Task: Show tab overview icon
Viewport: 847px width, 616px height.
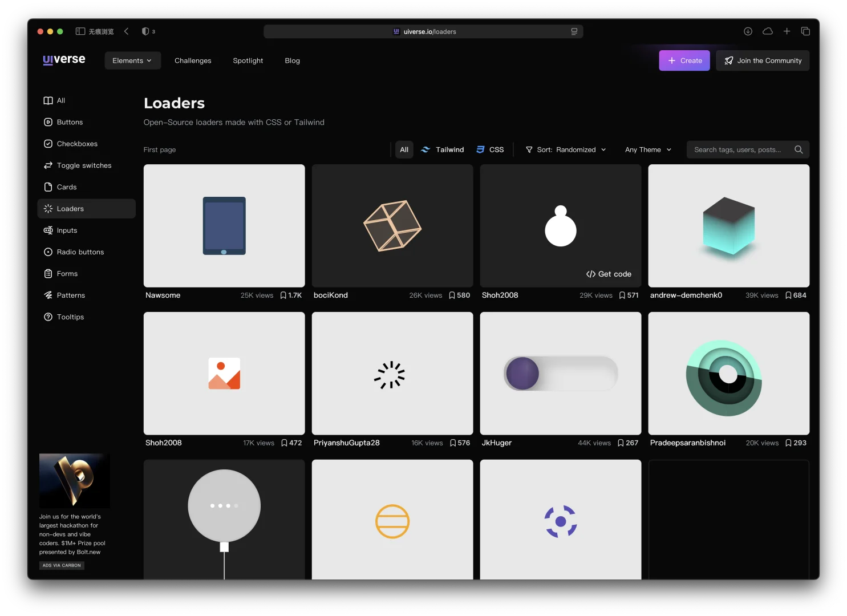Action: pyautogui.click(x=805, y=31)
